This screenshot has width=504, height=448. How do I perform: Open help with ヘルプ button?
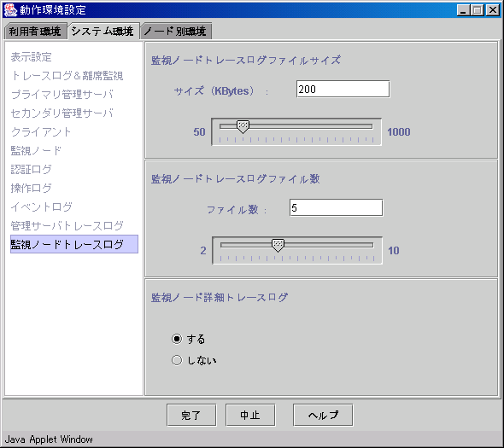tap(323, 415)
